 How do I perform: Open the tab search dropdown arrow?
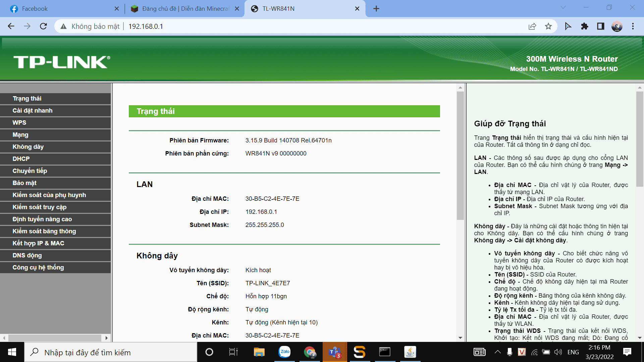point(563,7)
